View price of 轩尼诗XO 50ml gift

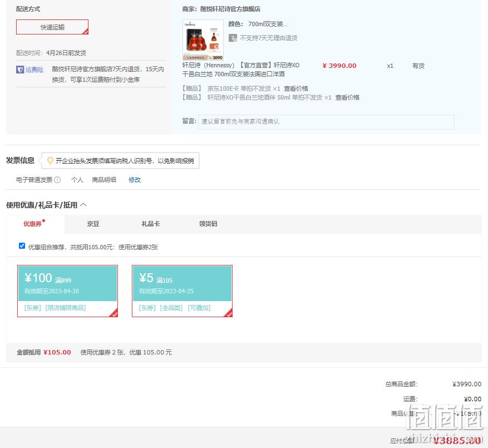tap(347, 97)
